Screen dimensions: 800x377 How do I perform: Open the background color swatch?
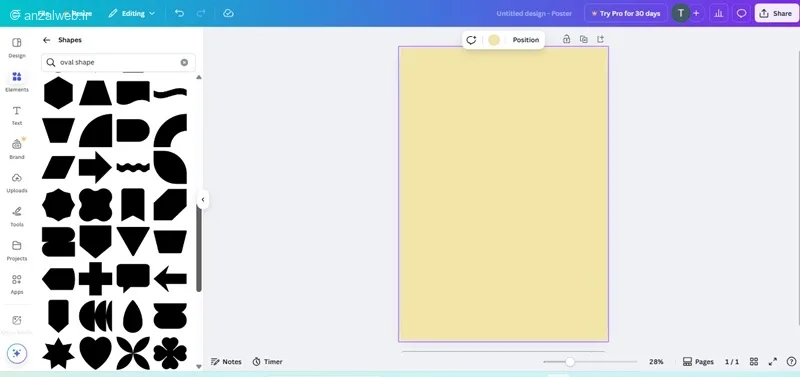(494, 40)
